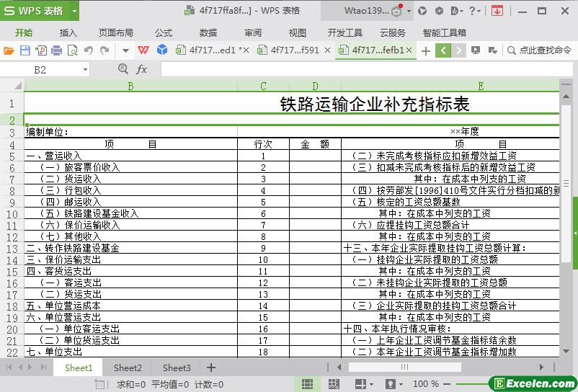Open the WPS home W icon
Viewport: 578px width, 392px height.
coord(143,50)
